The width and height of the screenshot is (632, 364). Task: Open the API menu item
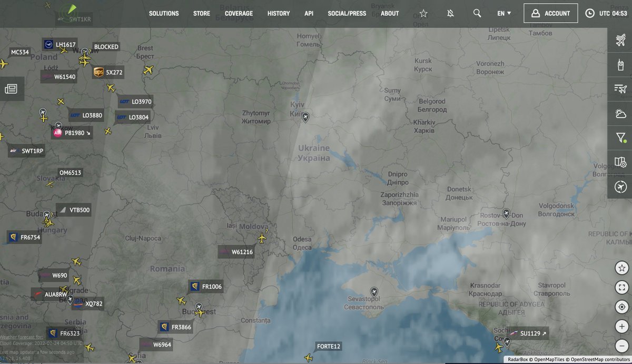click(309, 13)
